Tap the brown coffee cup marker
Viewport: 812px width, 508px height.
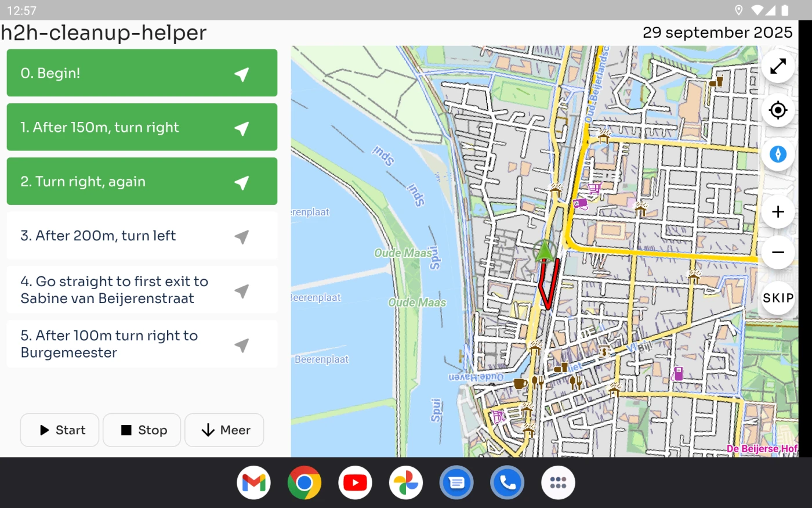520,383
